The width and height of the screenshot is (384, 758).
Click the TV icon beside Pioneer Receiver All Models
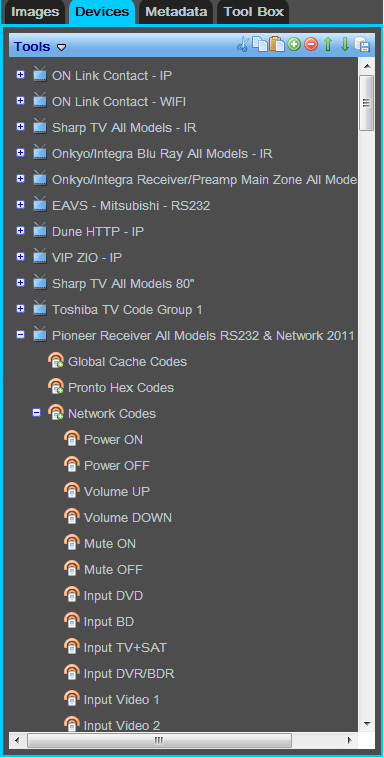[40, 334]
